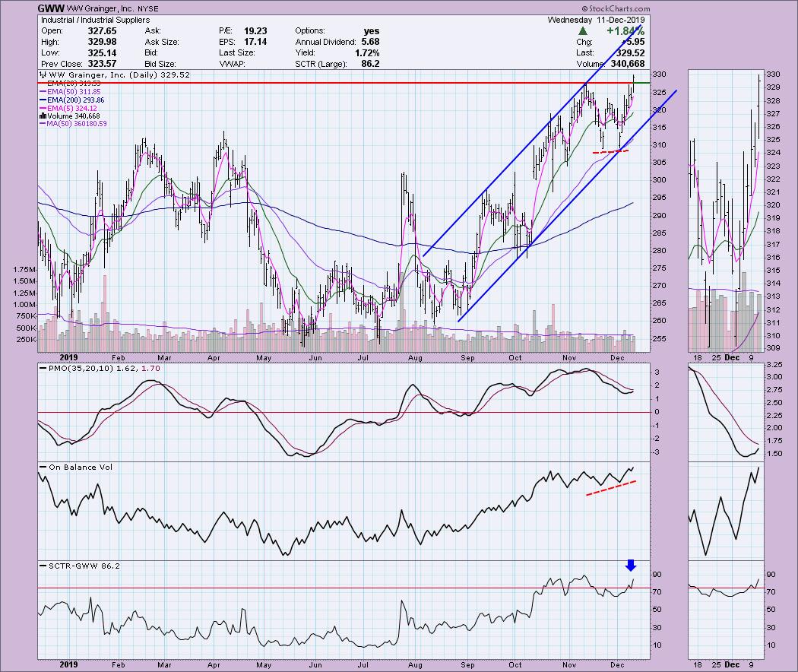Click the SCTR (Large) value in the header
The width and height of the screenshot is (798, 672).
pos(370,64)
